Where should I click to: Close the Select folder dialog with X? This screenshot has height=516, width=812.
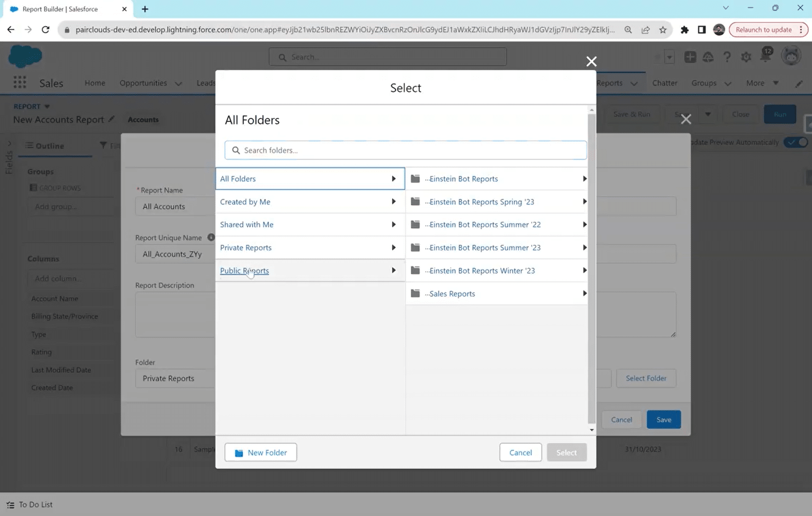[591, 61]
